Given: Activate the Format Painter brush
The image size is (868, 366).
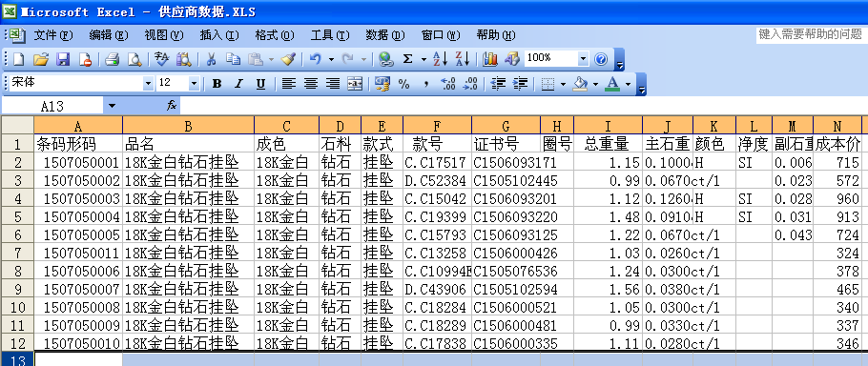Looking at the screenshot, I should tap(288, 59).
